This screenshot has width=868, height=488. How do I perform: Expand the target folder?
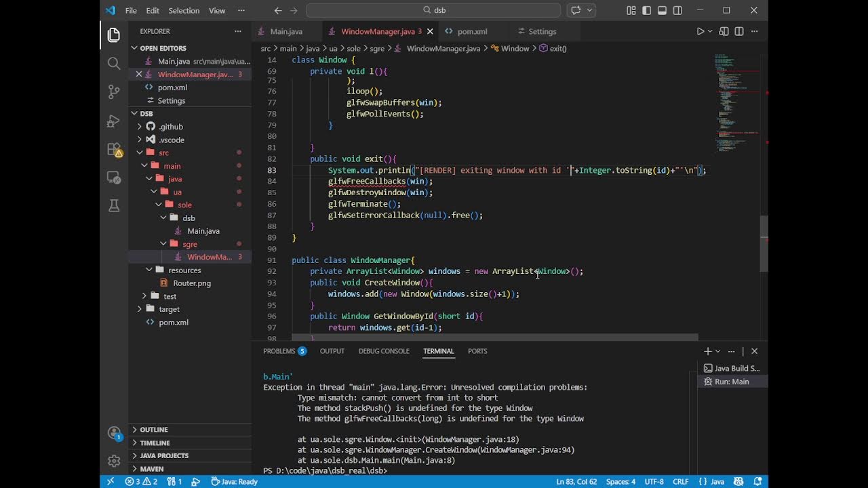click(169, 309)
